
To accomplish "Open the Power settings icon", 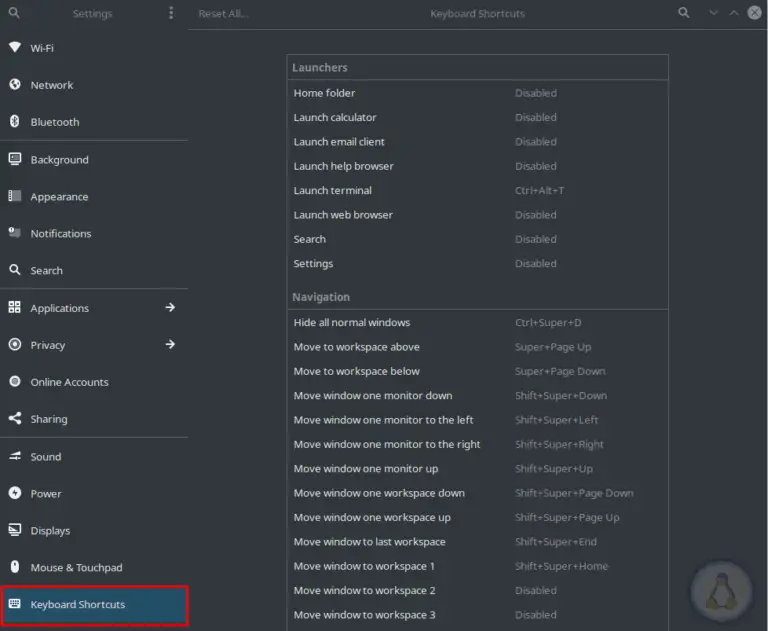I will click(x=14, y=494).
